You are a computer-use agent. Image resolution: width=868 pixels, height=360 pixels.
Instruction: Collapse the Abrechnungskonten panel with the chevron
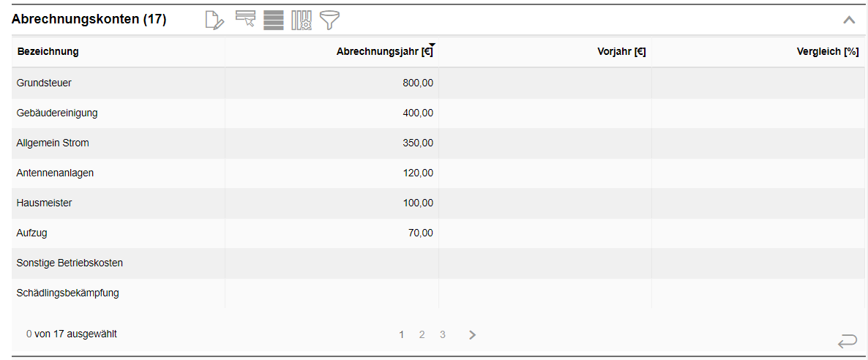849,20
